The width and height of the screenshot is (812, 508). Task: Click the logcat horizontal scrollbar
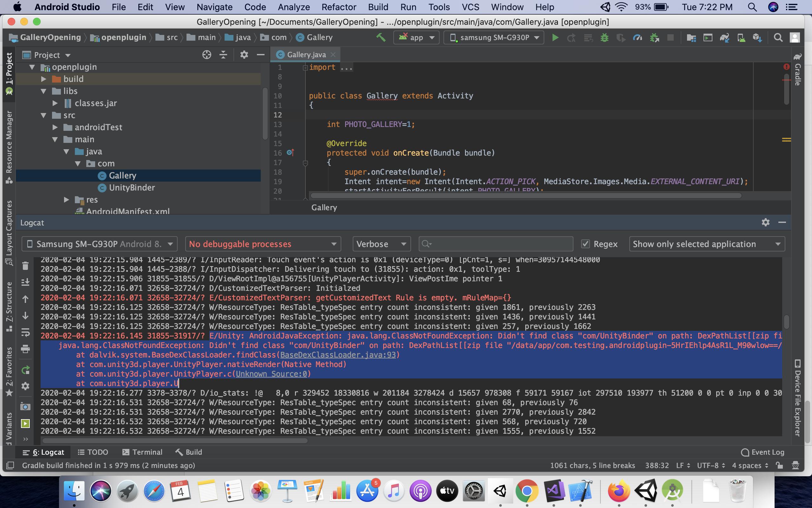(174, 440)
